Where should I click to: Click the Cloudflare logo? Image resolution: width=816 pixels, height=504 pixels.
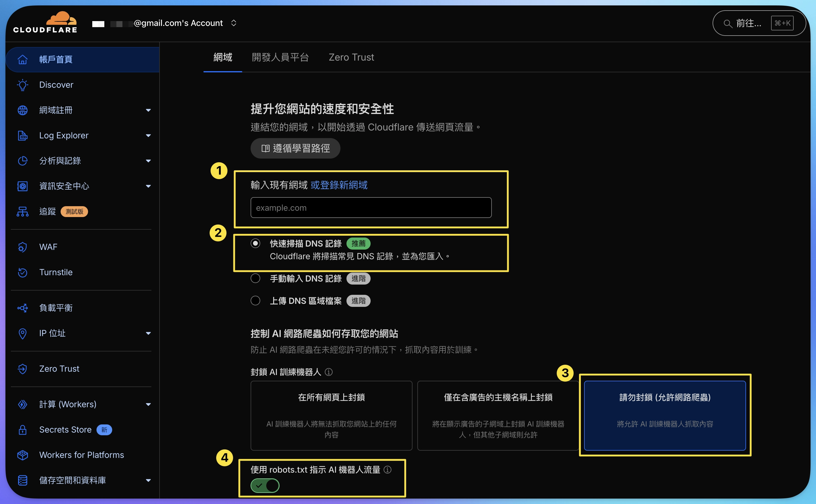pyautogui.click(x=45, y=23)
